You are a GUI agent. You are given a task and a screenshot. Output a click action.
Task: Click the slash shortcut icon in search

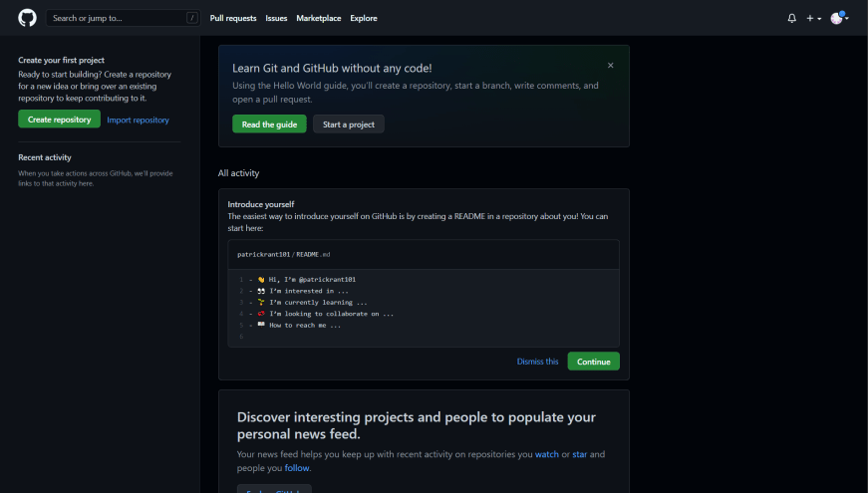pos(192,18)
